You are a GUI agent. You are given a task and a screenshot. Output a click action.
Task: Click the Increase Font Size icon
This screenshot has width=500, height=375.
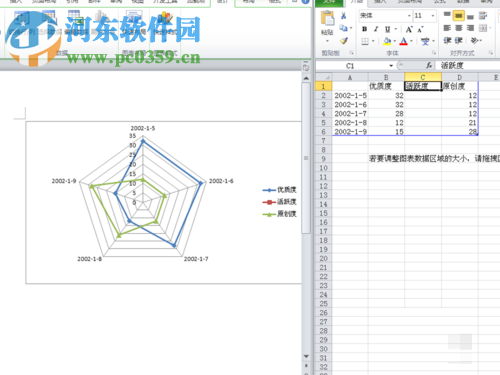tap(409, 29)
